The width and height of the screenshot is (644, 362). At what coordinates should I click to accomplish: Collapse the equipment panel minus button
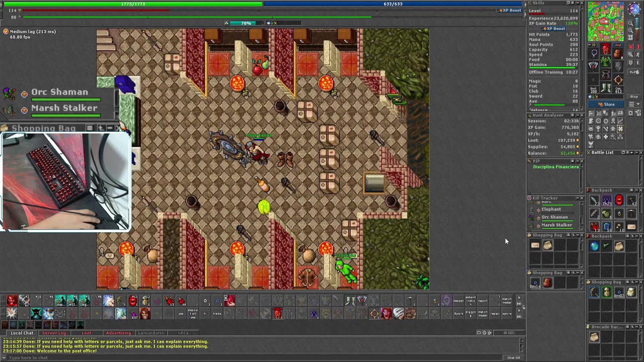click(x=589, y=45)
